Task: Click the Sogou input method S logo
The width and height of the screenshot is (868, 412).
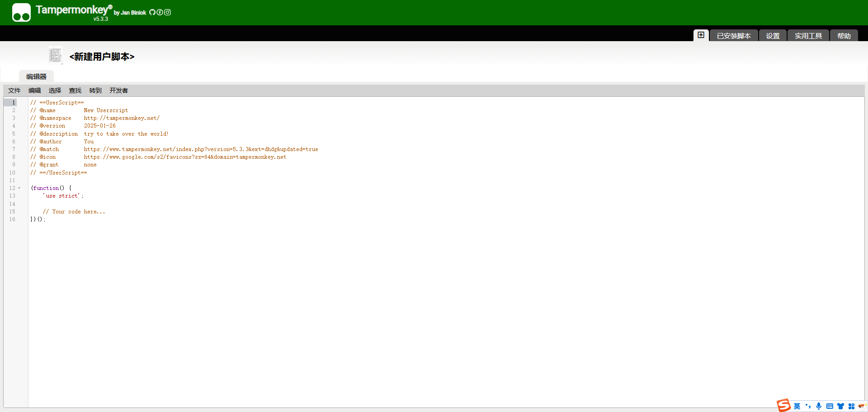Action: click(783, 405)
